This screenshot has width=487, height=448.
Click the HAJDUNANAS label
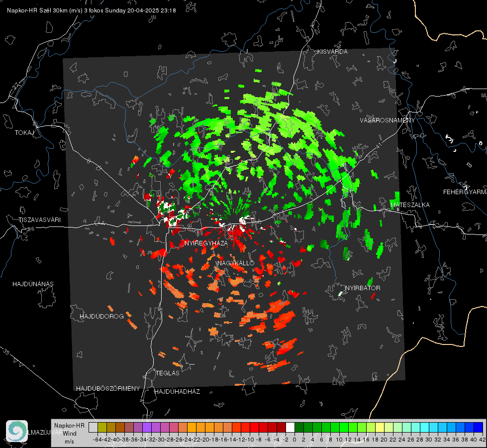(33, 284)
